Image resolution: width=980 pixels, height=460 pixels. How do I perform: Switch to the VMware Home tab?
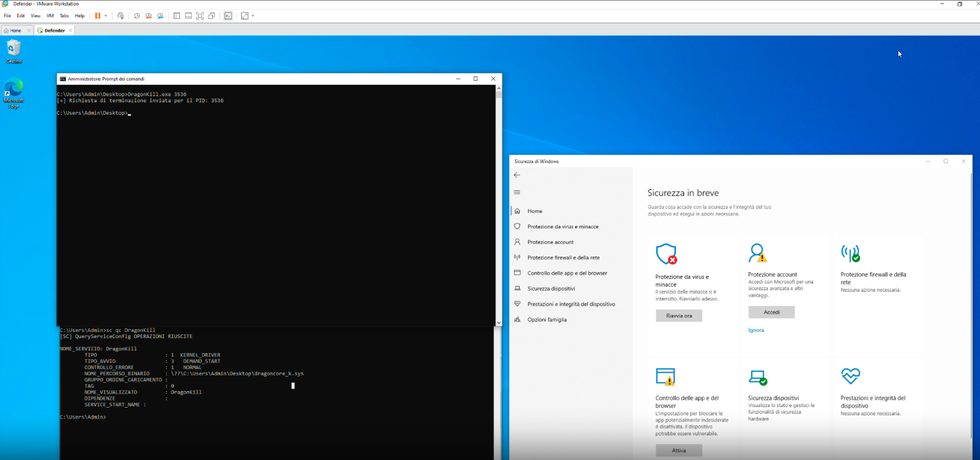pyautogui.click(x=14, y=30)
